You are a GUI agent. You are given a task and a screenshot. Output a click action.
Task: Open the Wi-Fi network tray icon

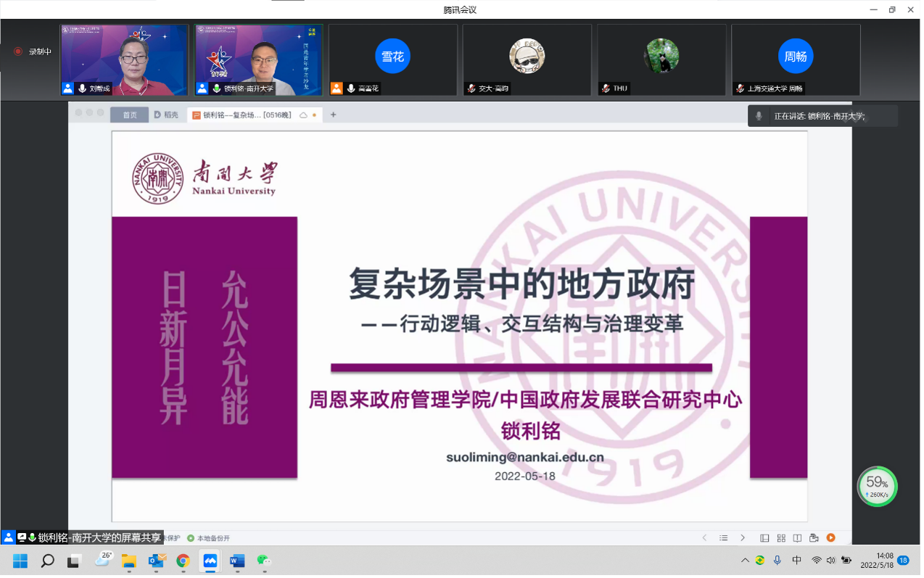tap(817, 561)
